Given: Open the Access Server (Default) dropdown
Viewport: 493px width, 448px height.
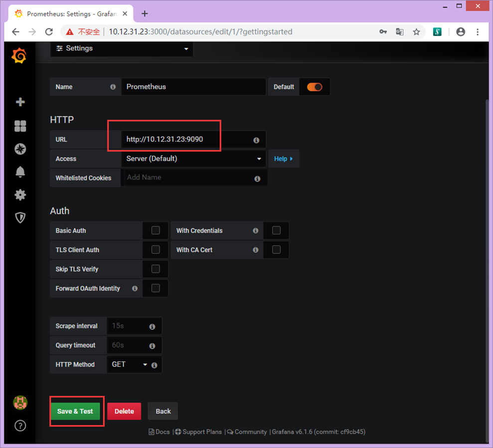Looking at the screenshot, I should (x=194, y=159).
